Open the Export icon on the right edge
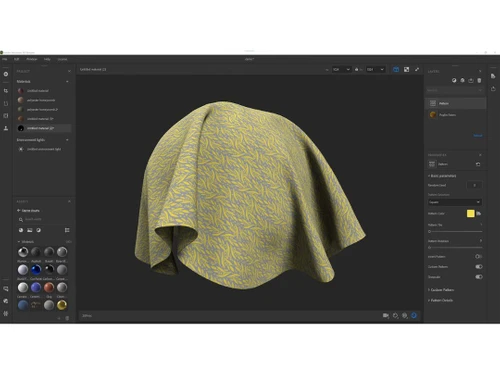Screen dimensions: 500x375 point(493,89)
